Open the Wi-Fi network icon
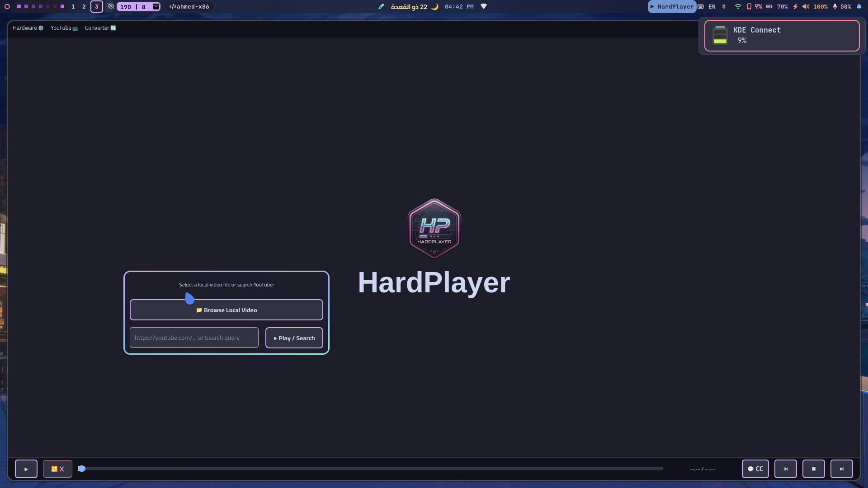Screen dimensions: 868x488 (738, 7)
